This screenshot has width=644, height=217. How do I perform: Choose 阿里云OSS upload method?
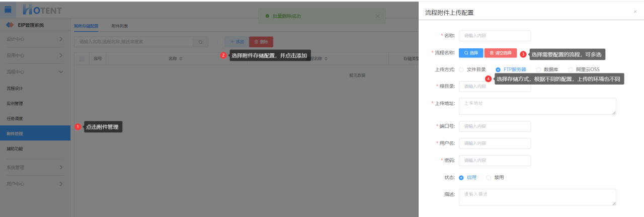[584, 69]
